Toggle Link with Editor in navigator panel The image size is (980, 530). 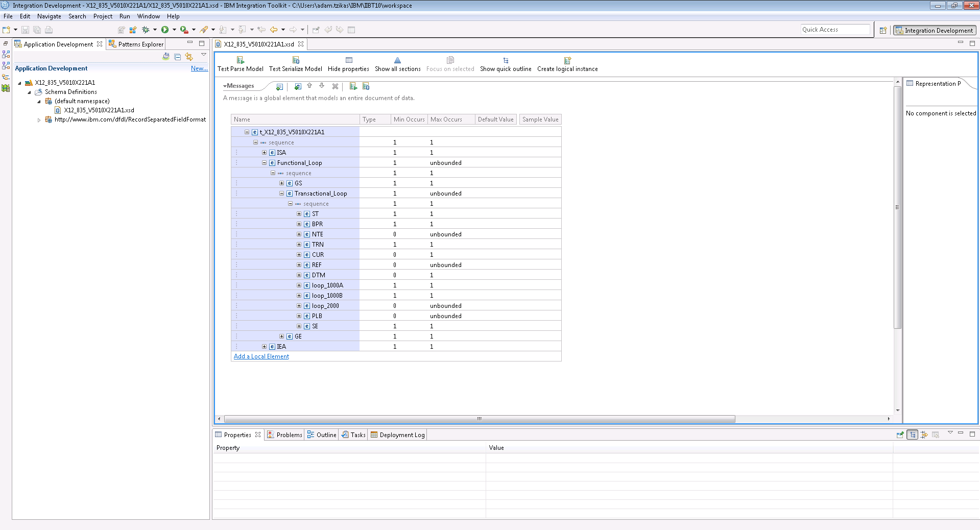[x=189, y=57]
